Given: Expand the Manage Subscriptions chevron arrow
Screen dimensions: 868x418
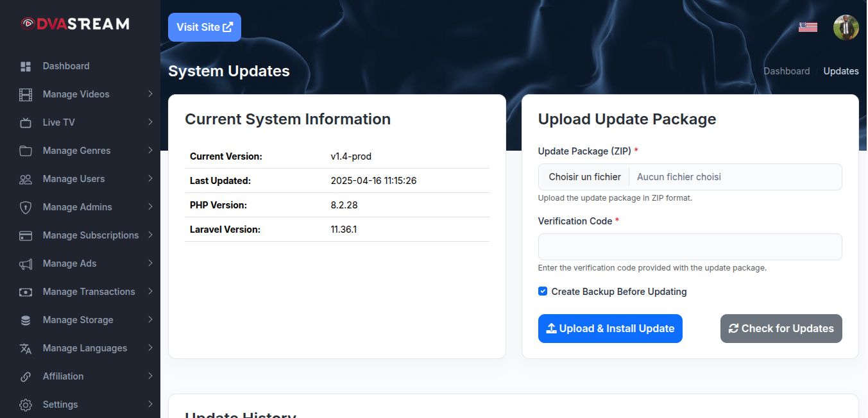Looking at the screenshot, I should click(150, 235).
